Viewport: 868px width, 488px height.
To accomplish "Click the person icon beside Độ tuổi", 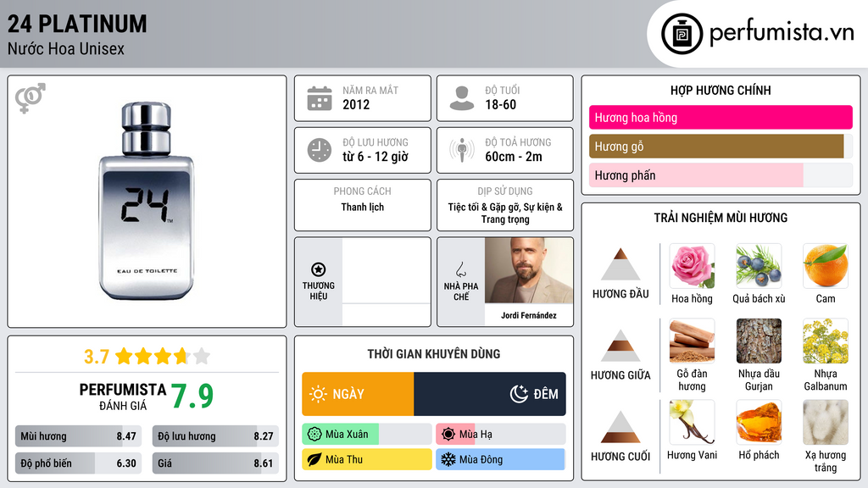I will (462, 98).
